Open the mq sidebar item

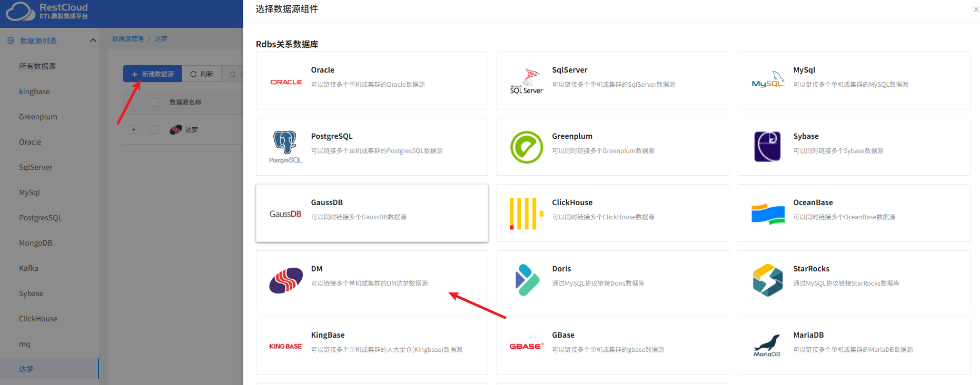pos(25,344)
